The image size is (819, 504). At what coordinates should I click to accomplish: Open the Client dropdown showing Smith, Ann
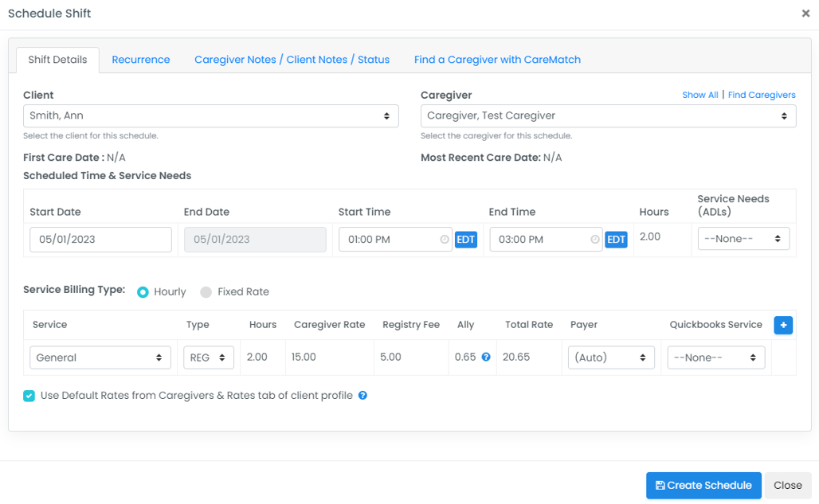point(211,115)
